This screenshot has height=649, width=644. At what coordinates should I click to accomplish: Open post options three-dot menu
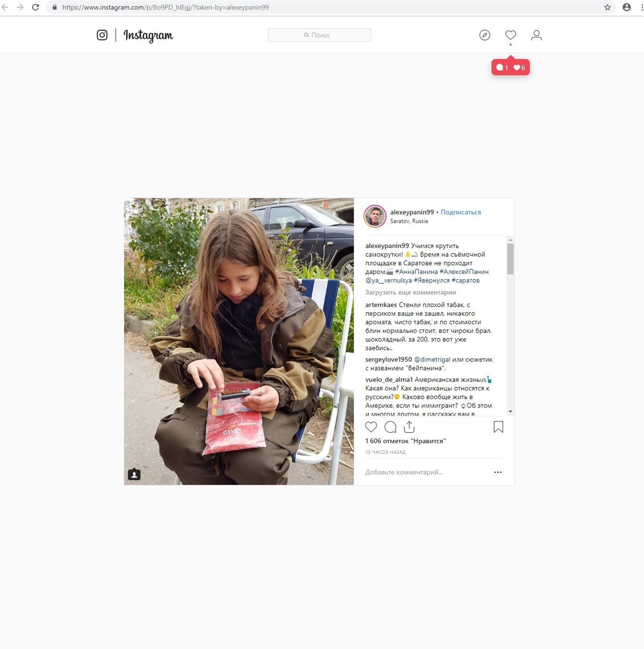[x=498, y=472]
